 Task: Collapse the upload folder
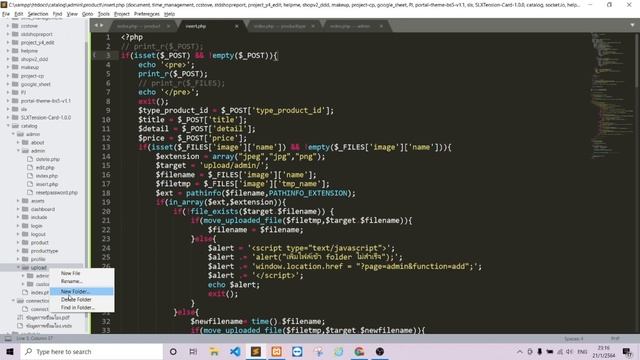click(18, 267)
